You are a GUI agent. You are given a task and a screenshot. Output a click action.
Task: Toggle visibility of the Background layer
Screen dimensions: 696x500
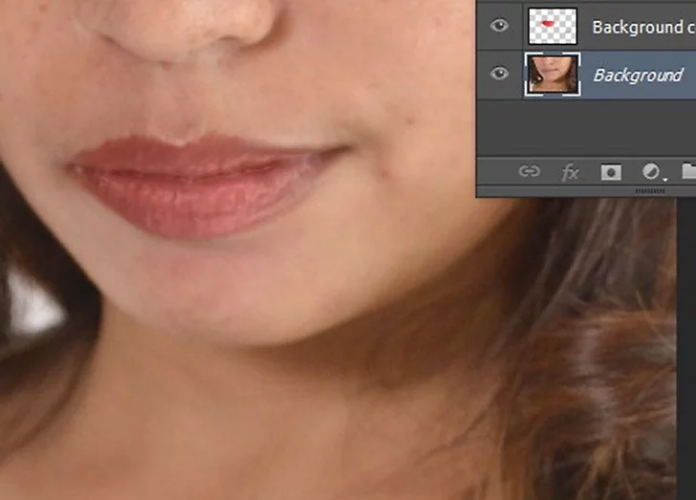(x=499, y=74)
